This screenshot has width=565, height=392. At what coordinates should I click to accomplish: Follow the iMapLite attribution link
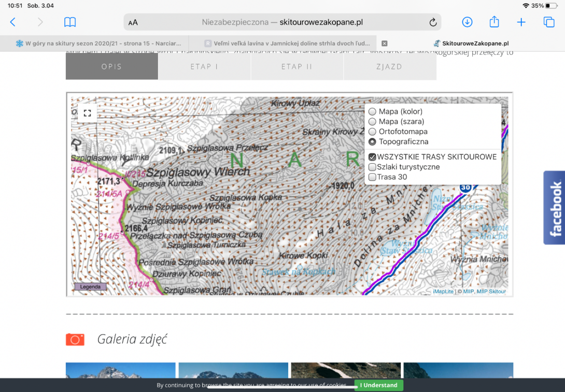pyautogui.click(x=443, y=292)
